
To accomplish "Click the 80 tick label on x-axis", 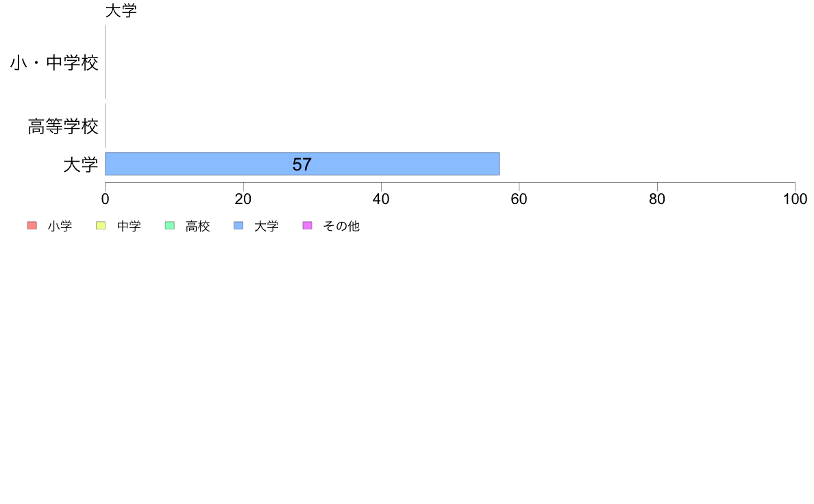I will pos(657,199).
